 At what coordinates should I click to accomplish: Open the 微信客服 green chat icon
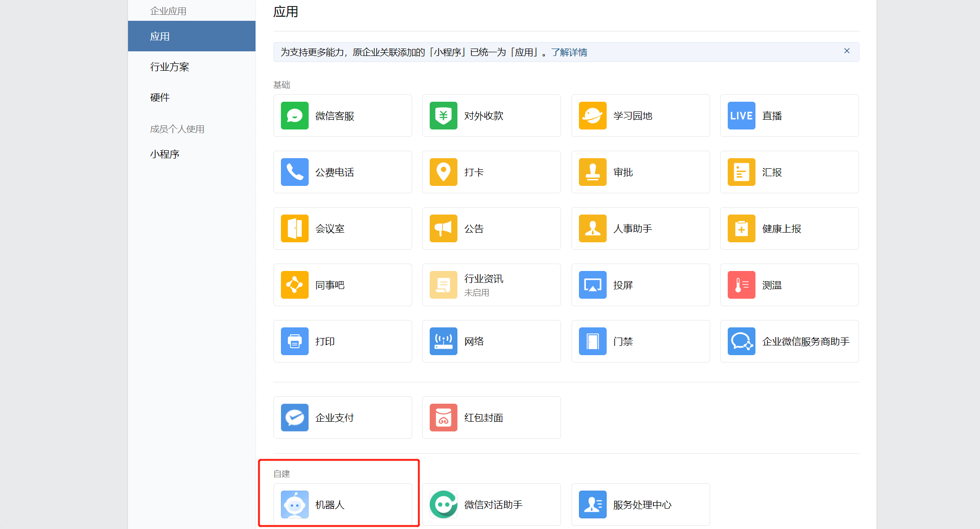(295, 116)
